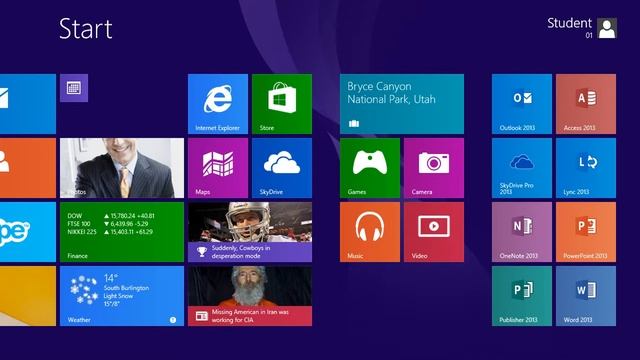Open the Photos tile with man in suit

[122, 168]
